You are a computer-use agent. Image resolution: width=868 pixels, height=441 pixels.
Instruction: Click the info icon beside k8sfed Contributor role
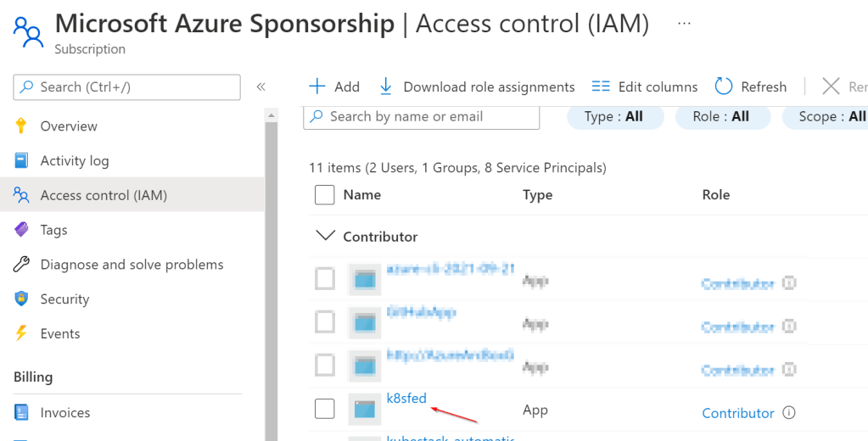point(789,413)
